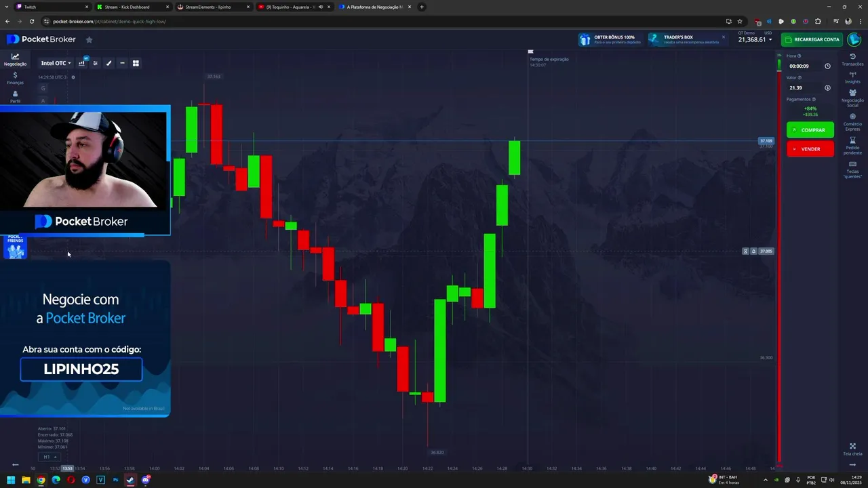868x488 pixels.
Task: Open the Perfil sidebar item
Action: point(15,96)
